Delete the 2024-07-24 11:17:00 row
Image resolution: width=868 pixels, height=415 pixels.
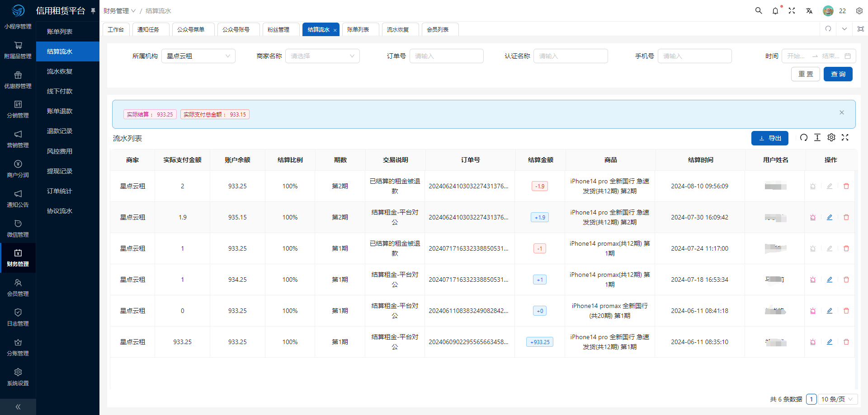pos(846,248)
